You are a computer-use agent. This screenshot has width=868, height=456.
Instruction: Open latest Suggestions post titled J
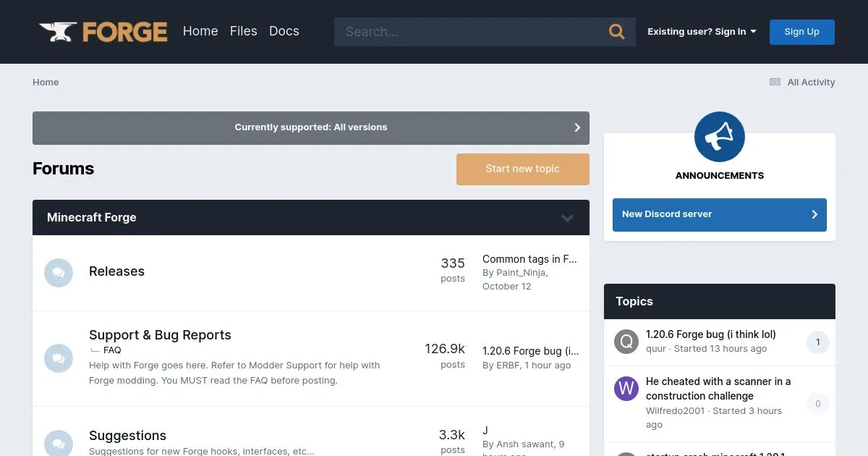coord(485,431)
